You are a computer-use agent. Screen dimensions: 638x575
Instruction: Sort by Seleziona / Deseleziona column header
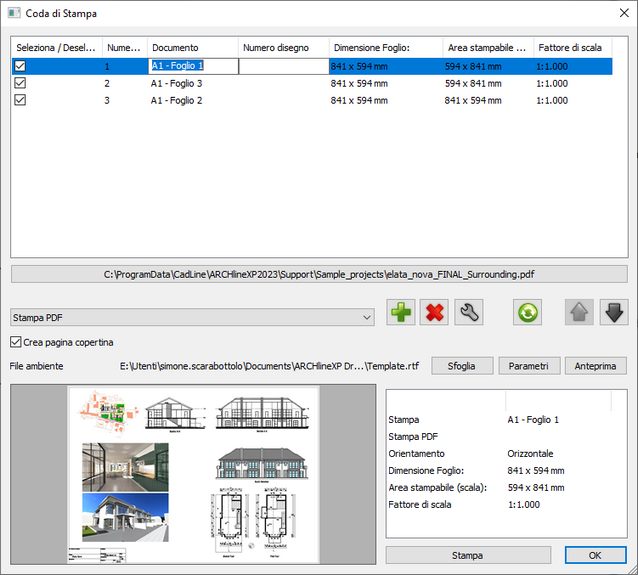[56, 48]
